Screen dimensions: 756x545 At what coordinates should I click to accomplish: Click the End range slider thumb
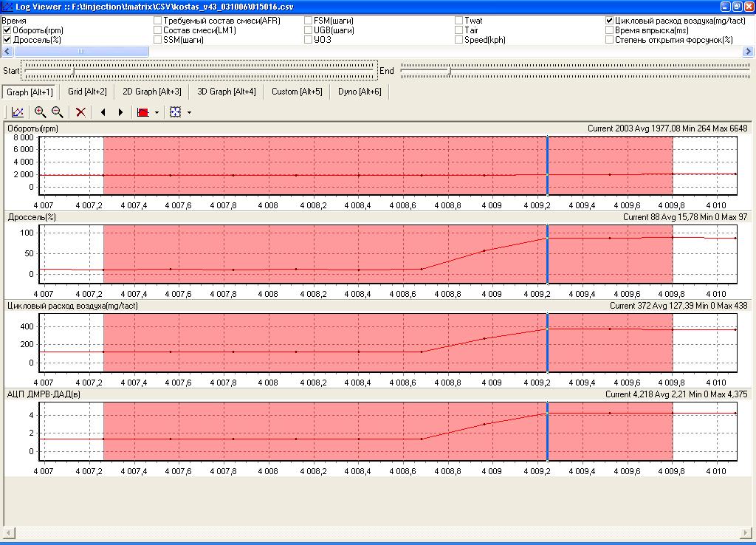click(450, 70)
